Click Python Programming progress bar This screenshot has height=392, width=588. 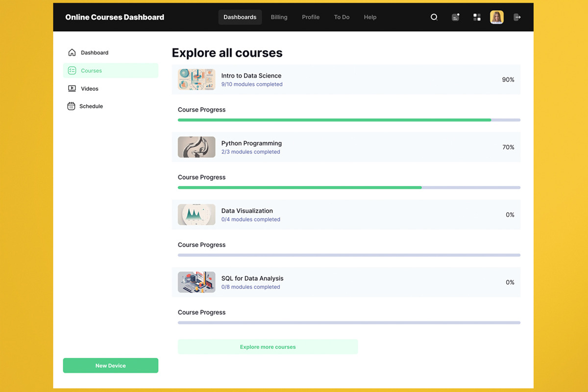point(349,188)
